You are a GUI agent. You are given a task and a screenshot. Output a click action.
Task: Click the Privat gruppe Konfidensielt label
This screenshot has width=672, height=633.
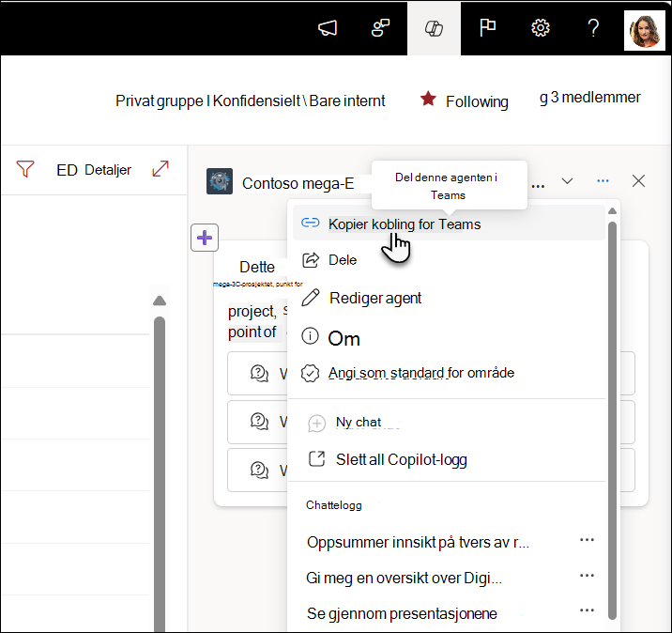[251, 100]
